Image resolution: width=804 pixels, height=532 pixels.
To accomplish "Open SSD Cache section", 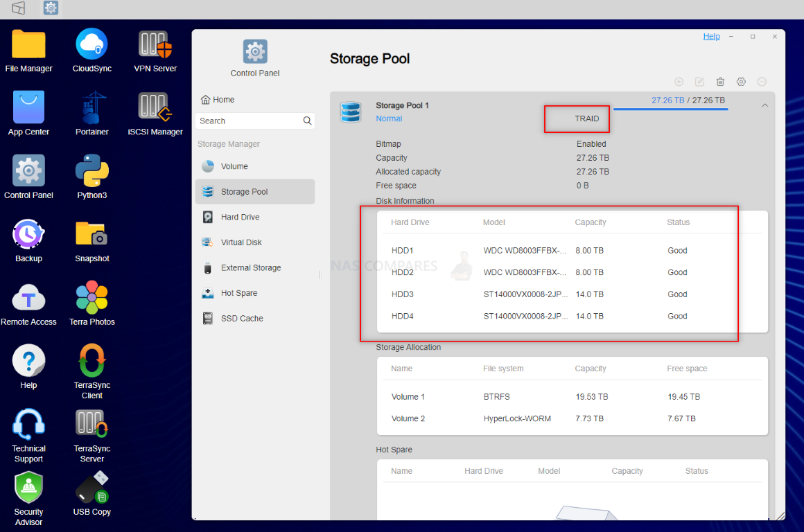I will tap(255, 318).
